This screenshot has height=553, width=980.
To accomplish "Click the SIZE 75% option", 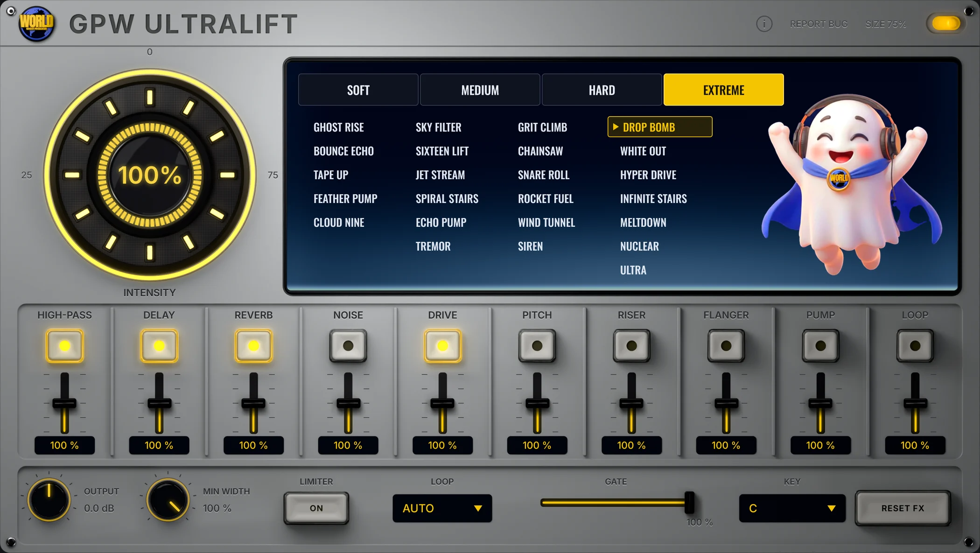I will coord(885,24).
